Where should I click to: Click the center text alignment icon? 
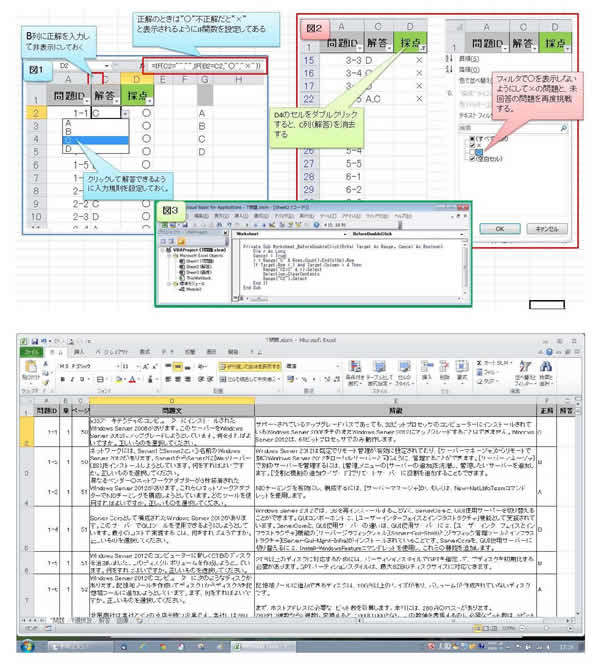click(178, 379)
